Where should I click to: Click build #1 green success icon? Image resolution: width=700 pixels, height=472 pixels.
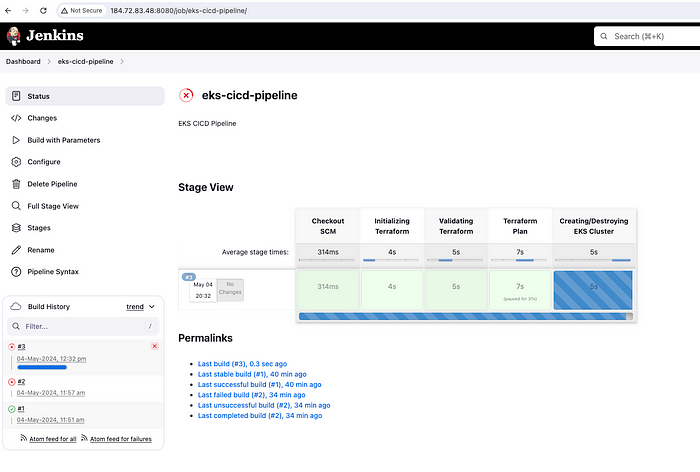click(x=12, y=409)
